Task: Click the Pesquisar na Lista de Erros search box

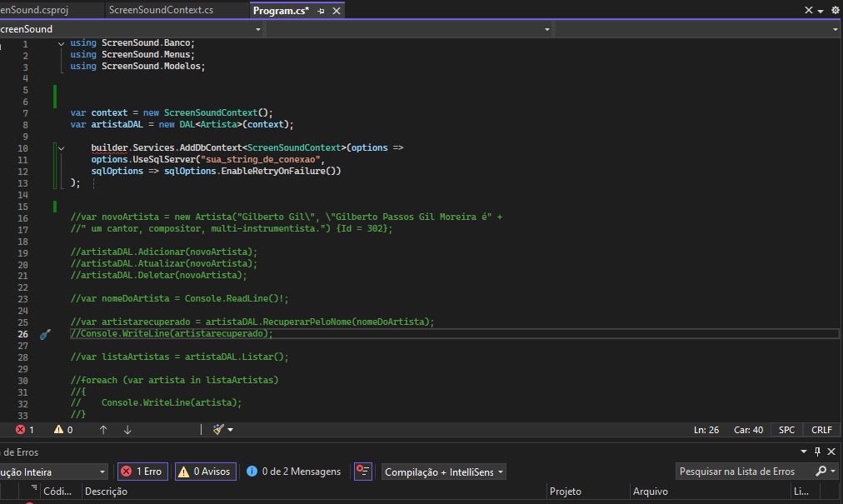Action: pos(744,472)
